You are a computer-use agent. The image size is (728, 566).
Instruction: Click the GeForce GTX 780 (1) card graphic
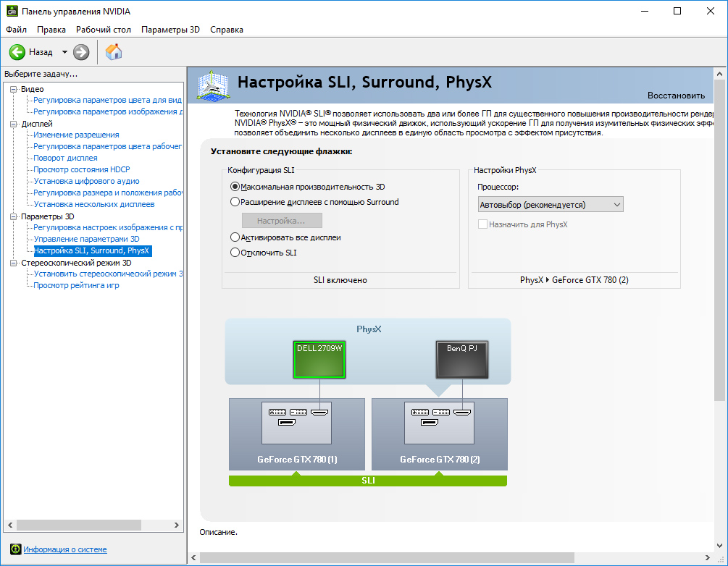click(x=297, y=434)
